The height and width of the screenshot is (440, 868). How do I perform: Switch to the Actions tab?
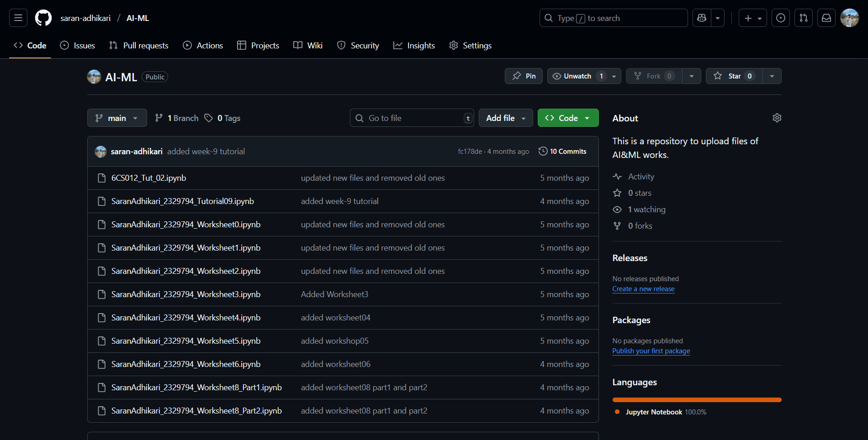click(203, 46)
